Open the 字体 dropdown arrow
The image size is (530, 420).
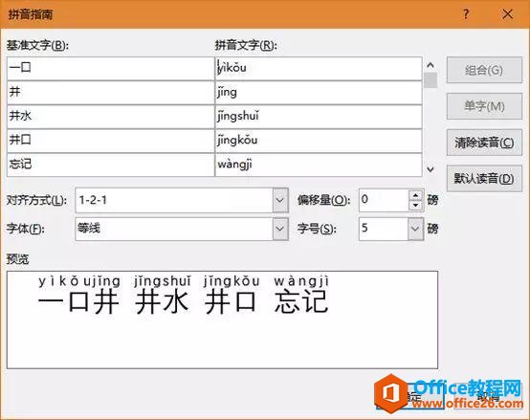tap(280, 229)
